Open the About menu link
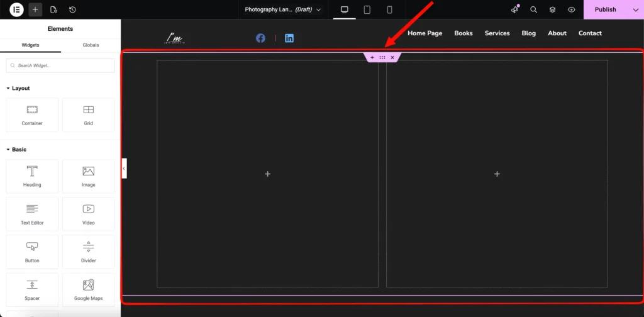Image resolution: width=644 pixels, height=317 pixels. [x=557, y=33]
